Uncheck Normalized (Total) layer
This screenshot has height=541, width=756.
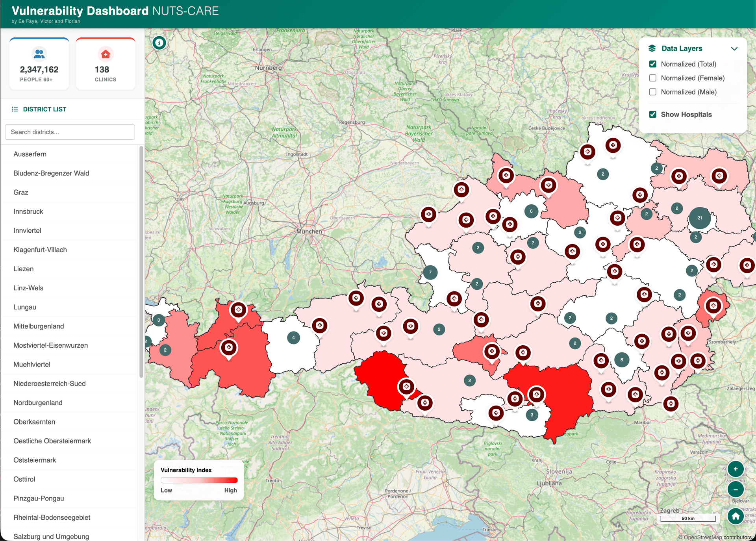(x=652, y=64)
